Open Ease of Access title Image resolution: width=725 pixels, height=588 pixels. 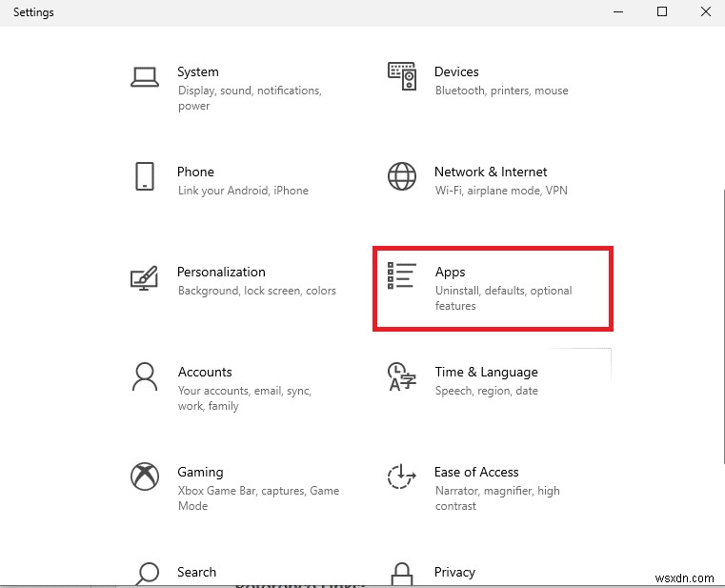click(476, 472)
